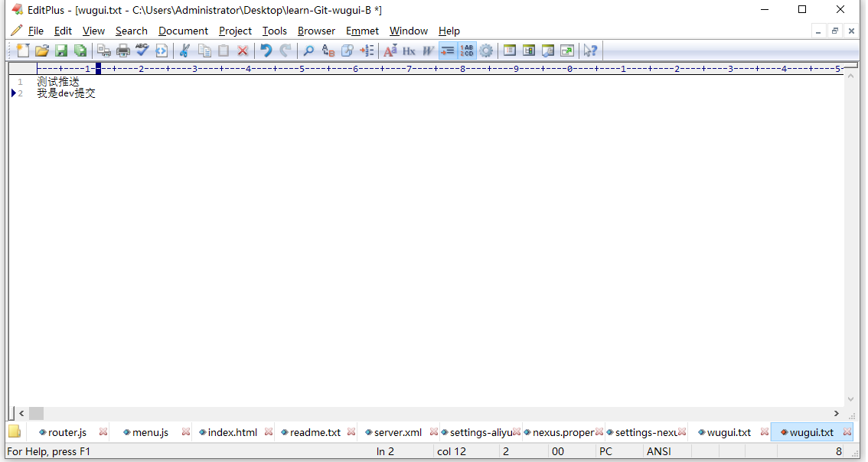Click the context Help pointer icon
The height and width of the screenshot is (462, 868).
tap(591, 51)
